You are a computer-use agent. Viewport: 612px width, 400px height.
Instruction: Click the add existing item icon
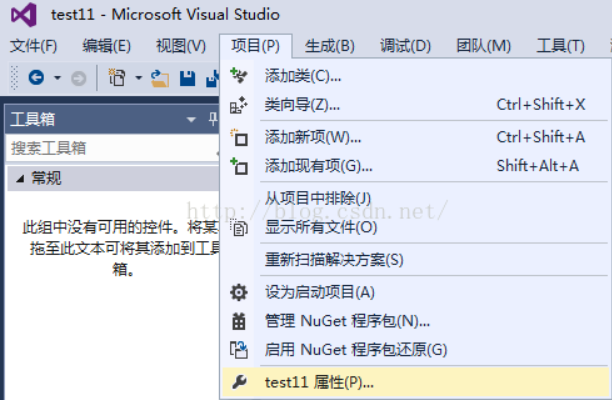tap(239, 166)
